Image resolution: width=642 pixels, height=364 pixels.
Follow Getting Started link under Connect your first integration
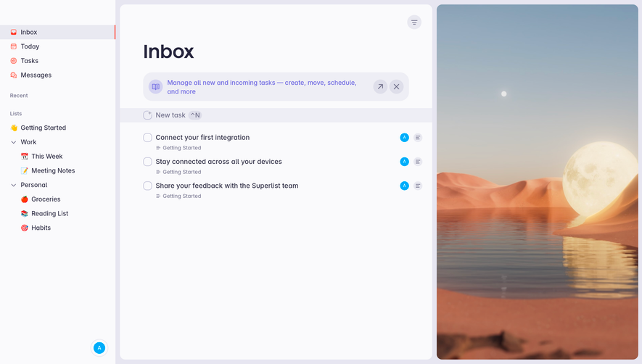(x=178, y=148)
